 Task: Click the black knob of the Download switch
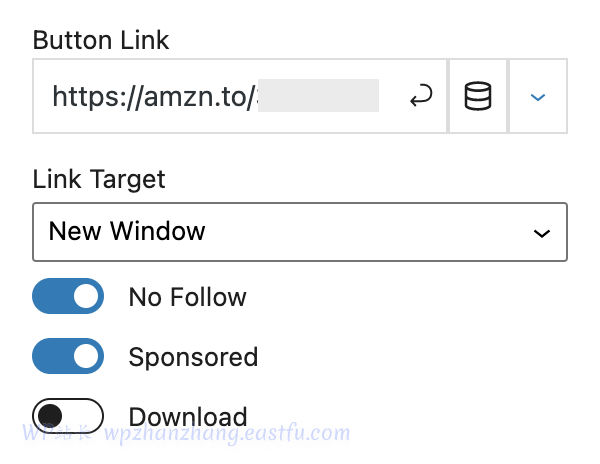[50, 416]
